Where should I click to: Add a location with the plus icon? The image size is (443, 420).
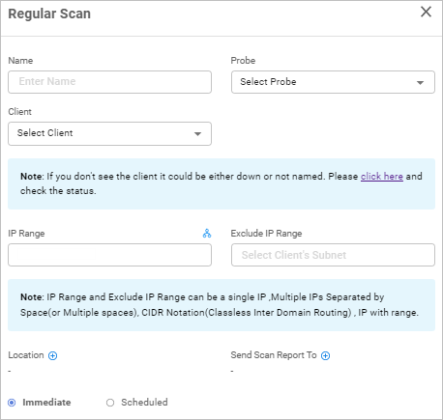[53, 356]
